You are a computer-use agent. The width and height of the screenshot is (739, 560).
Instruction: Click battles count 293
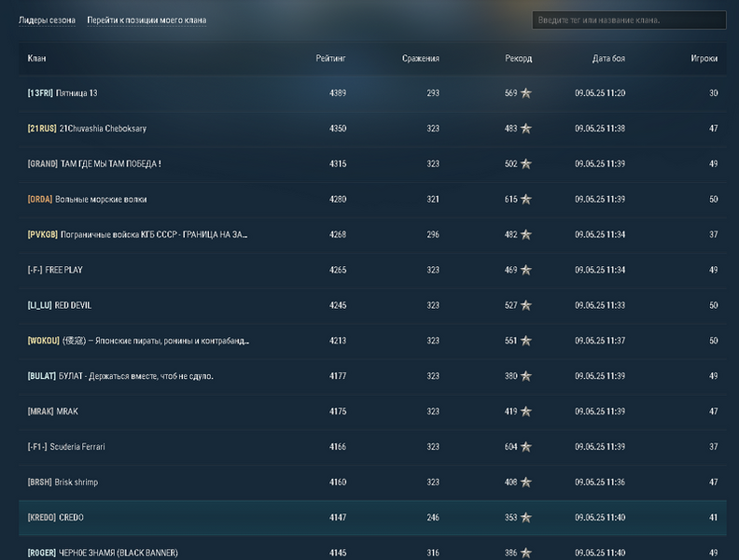[433, 93]
